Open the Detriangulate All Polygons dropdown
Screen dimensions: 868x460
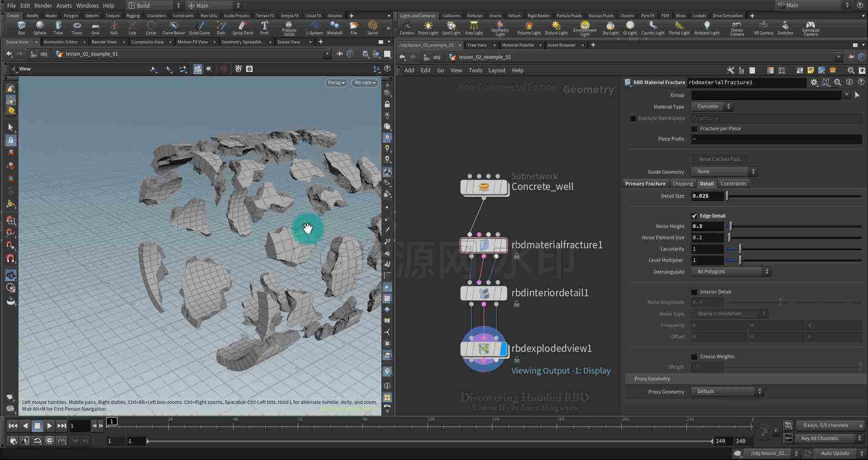(731, 271)
